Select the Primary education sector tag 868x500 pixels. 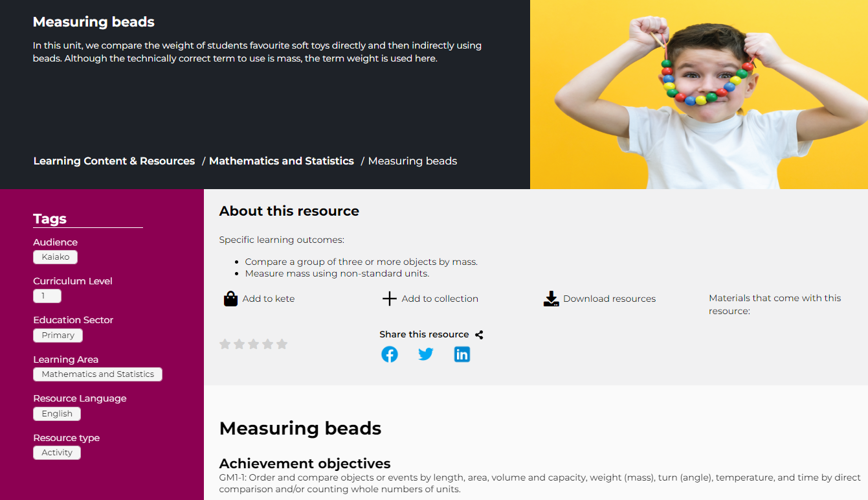tap(58, 335)
